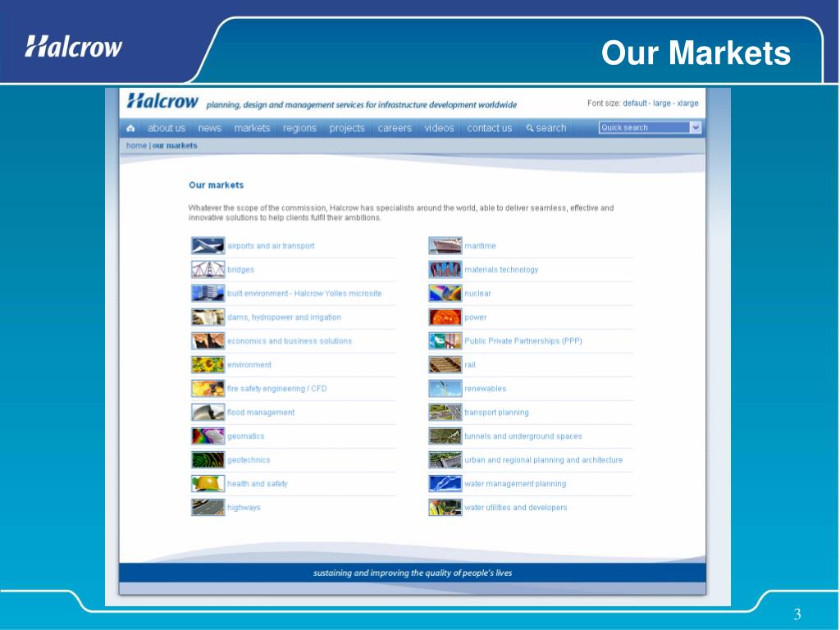840x630 pixels.
Task: Click the bridges thumbnail image
Action: (208, 269)
